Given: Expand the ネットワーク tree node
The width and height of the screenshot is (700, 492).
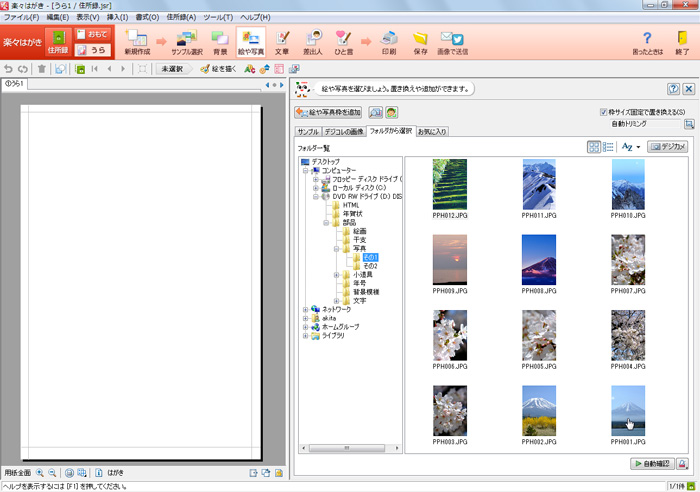Looking at the screenshot, I should click(305, 310).
